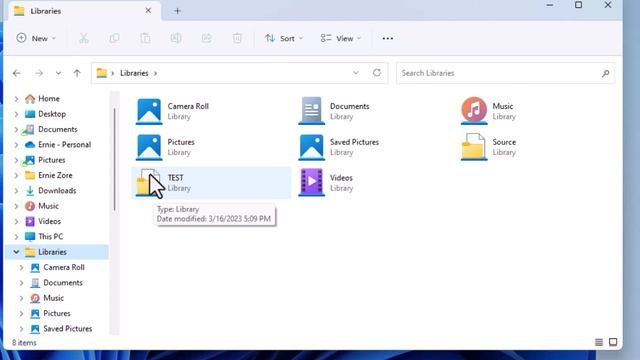Open recent locations dropdown arrow
The height and width of the screenshot is (360, 640).
coord(58,73)
